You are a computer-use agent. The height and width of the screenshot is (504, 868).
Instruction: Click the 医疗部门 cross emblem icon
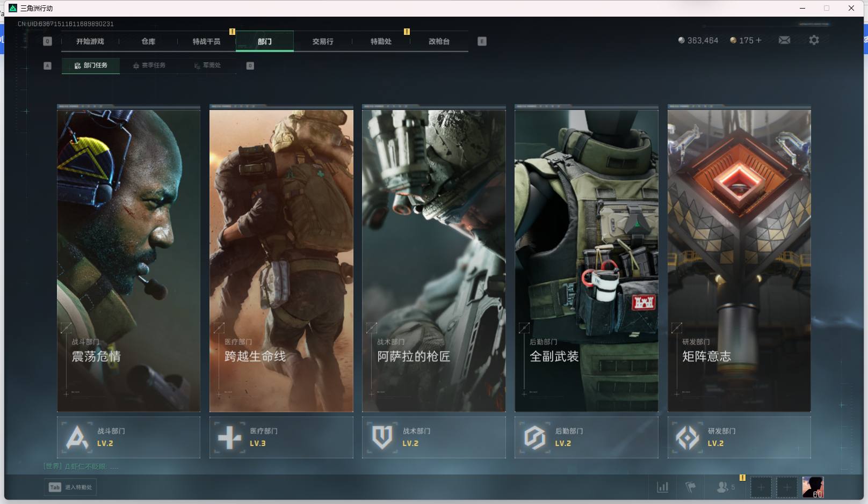pyautogui.click(x=229, y=437)
